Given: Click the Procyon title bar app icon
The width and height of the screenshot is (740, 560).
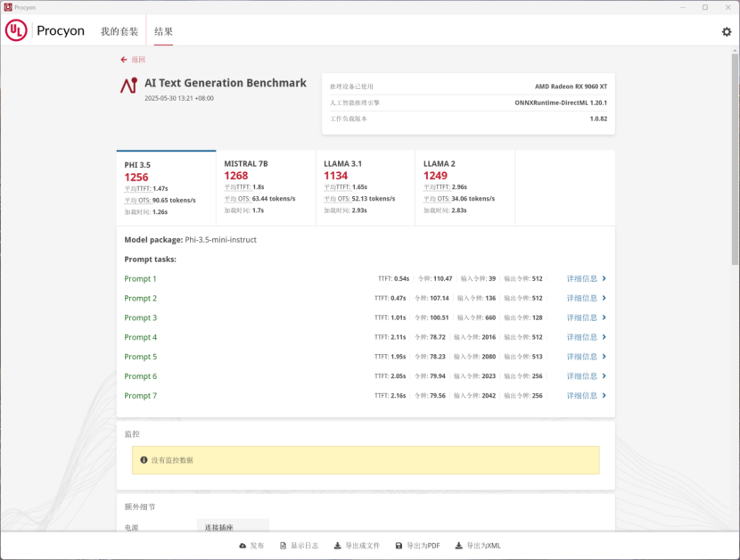Looking at the screenshot, I should [8, 7].
